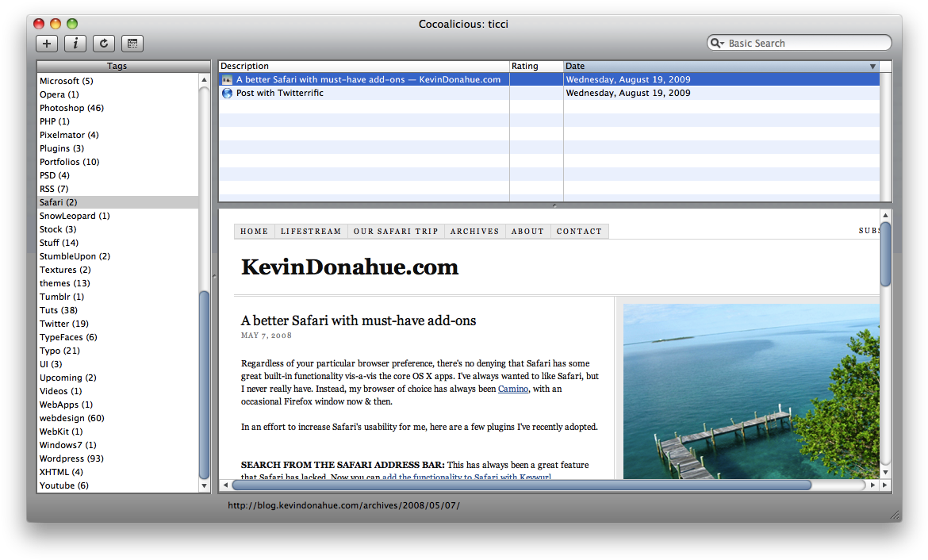Toggle the web preview pane icon
928x560 pixels.
[132, 43]
